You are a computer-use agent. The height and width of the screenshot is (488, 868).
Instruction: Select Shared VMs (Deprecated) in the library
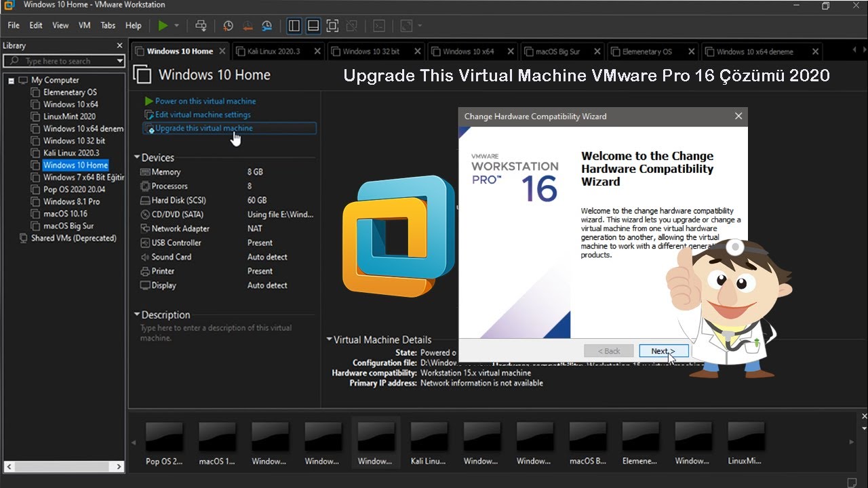pyautogui.click(x=73, y=239)
